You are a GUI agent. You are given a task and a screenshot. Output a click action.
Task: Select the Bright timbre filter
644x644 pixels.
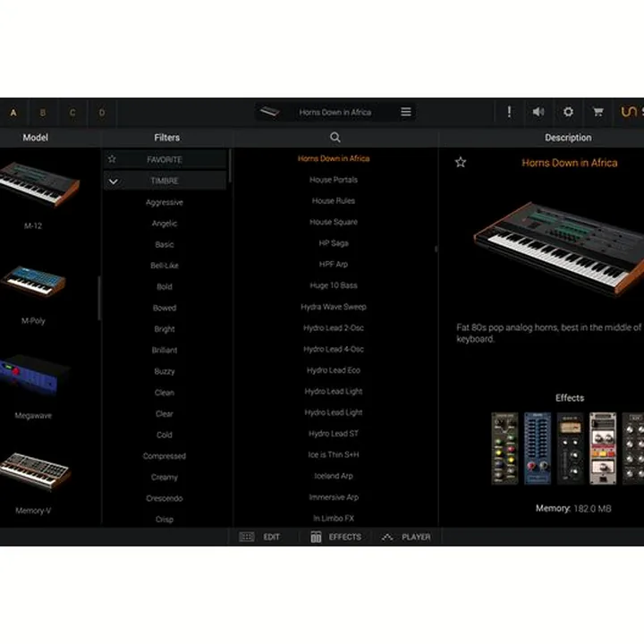tap(165, 329)
